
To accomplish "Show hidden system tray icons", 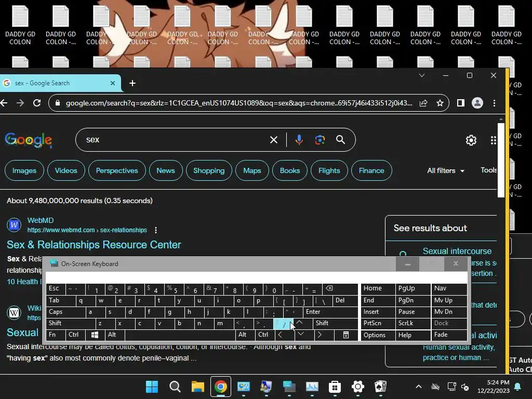I will pos(419,387).
